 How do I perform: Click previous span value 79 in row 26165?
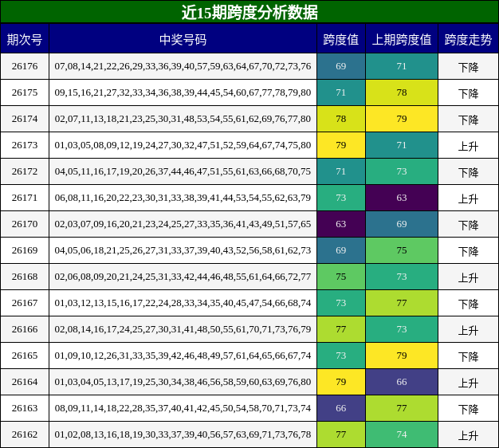(402, 356)
